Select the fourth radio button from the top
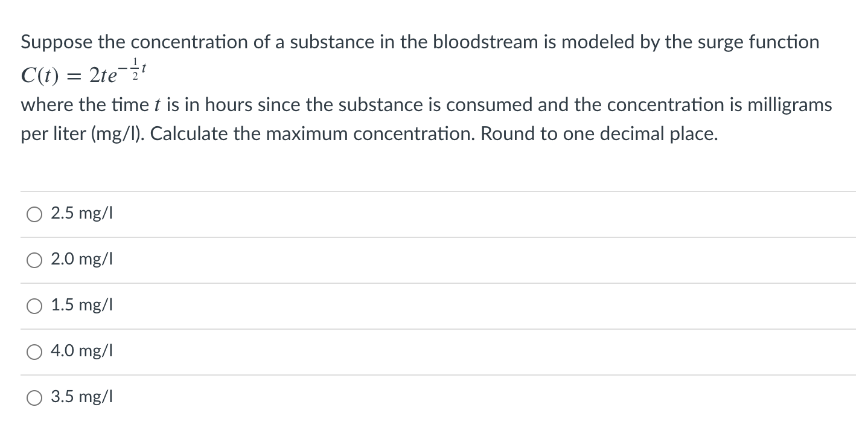The height and width of the screenshot is (436, 868). pos(34,351)
